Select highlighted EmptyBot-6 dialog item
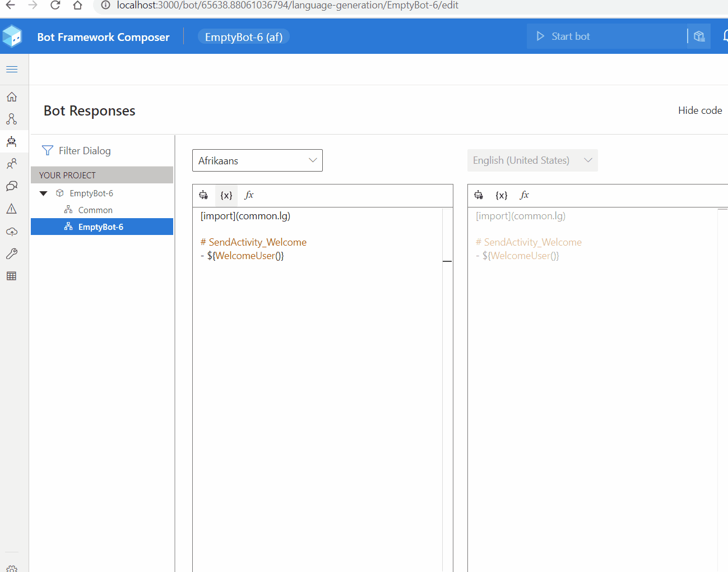The width and height of the screenshot is (728, 572). [102, 227]
